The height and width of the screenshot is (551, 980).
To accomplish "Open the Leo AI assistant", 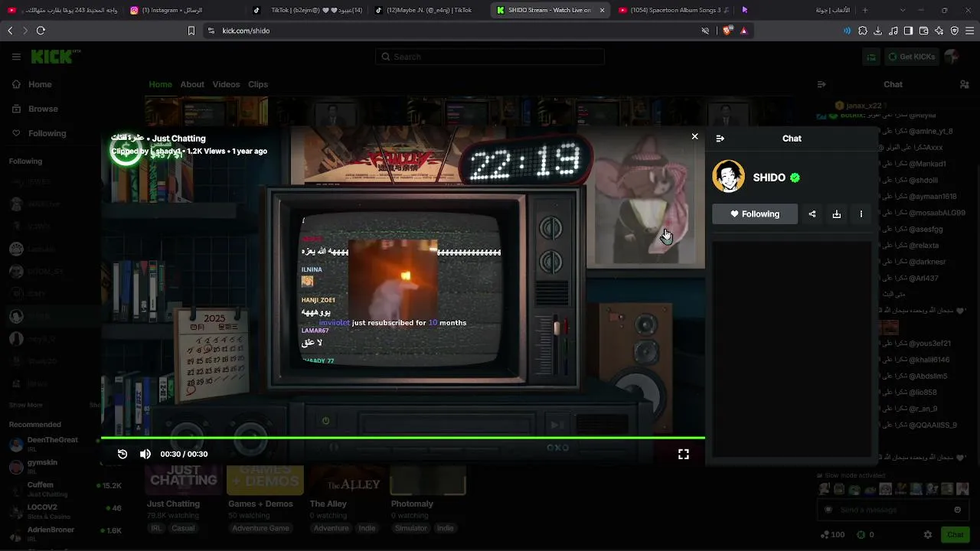I will (x=939, y=31).
